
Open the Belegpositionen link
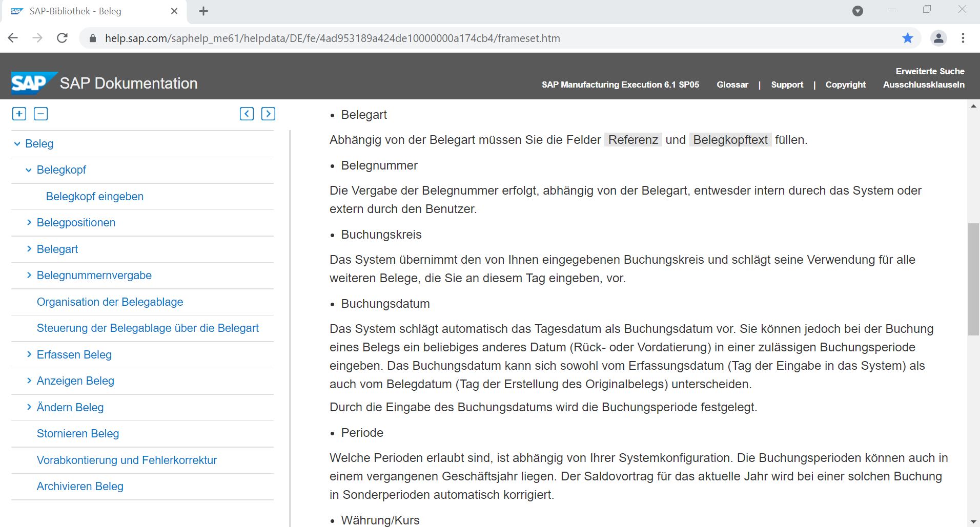tap(76, 222)
